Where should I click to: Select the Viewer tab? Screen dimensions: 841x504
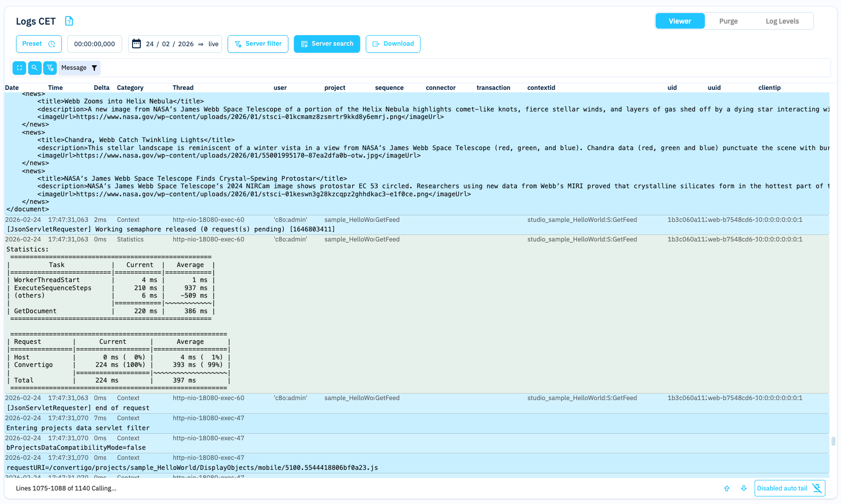[680, 21]
